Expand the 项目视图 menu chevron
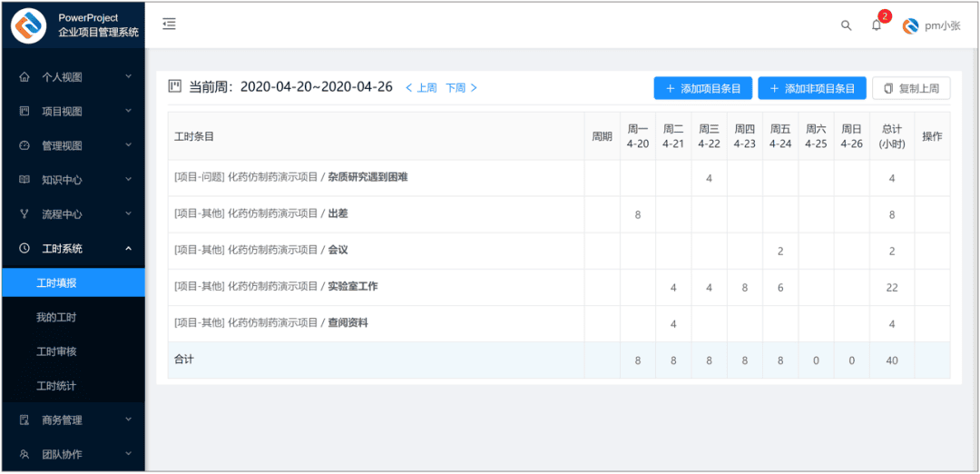Viewport: 980px width, 474px height. tap(128, 112)
